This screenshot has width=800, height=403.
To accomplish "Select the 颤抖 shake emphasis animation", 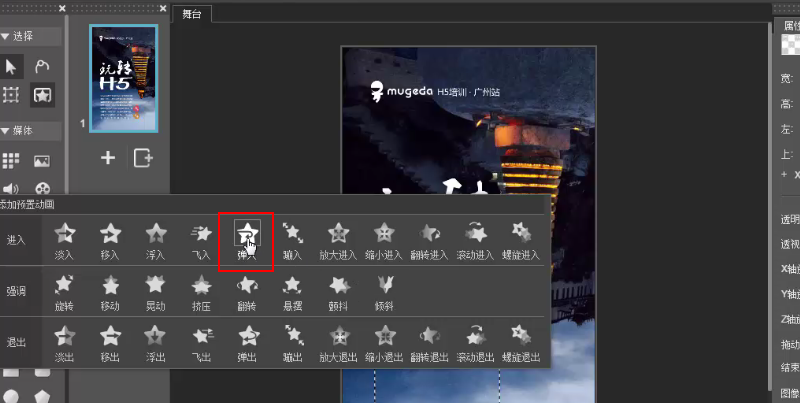I will click(x=338, y=292).
